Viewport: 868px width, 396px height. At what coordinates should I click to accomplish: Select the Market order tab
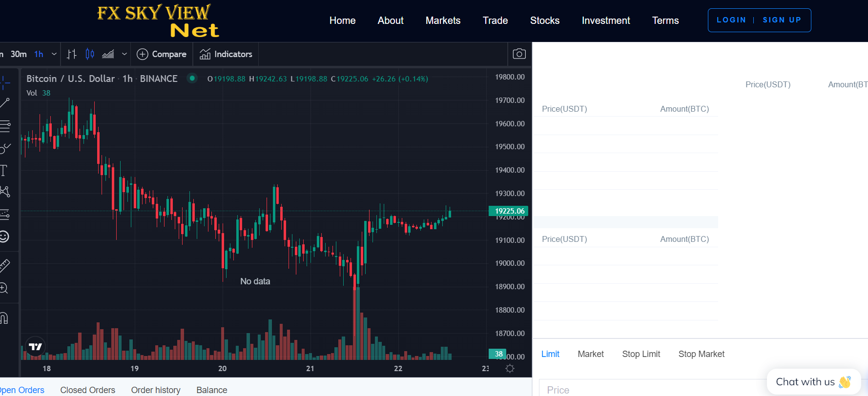[591, 354]
